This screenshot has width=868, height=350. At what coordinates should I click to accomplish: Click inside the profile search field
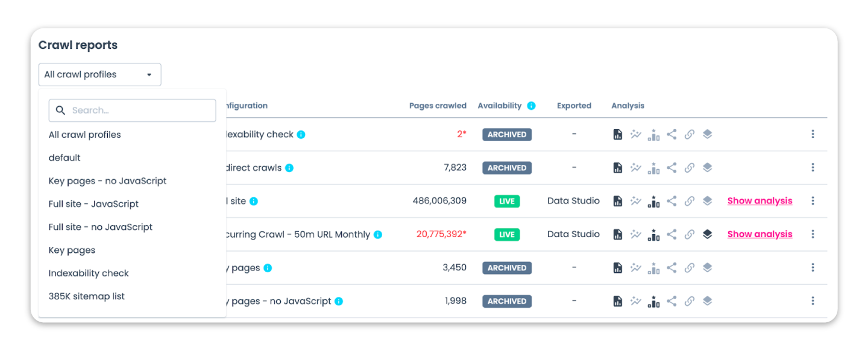pos(133,110)
